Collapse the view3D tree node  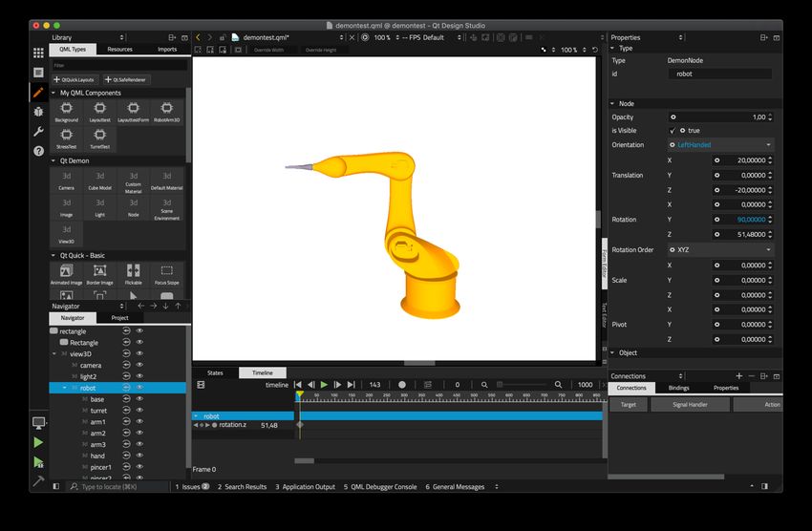54,354
